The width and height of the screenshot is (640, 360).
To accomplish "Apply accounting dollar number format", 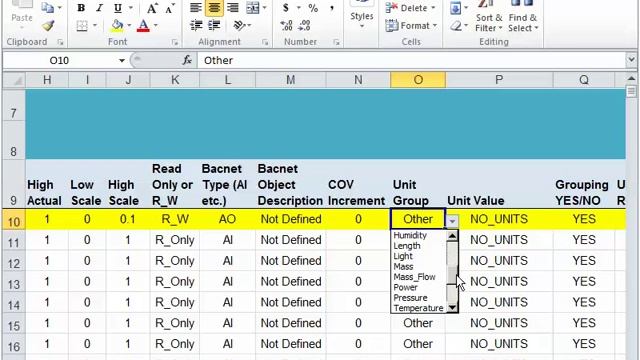I will pos(286,8).
